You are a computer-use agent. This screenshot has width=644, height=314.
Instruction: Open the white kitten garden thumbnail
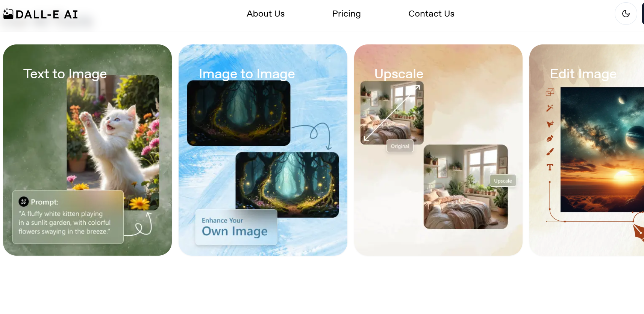tap(113, 142)
